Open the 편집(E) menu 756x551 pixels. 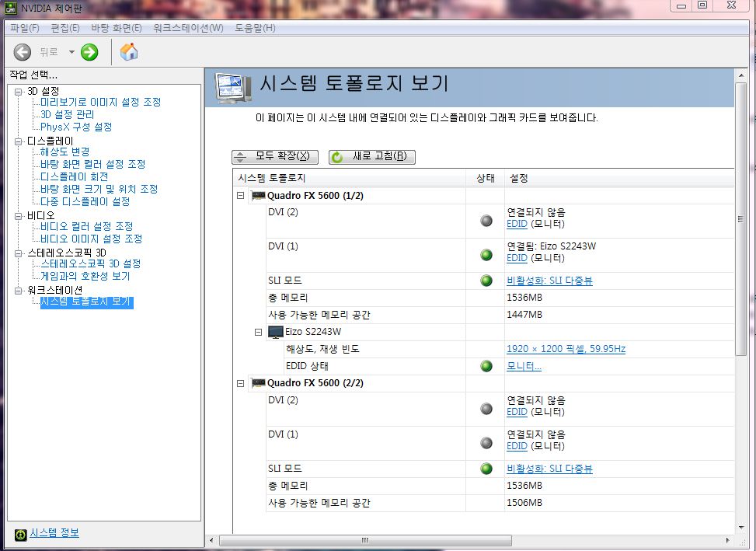point(65,28)
